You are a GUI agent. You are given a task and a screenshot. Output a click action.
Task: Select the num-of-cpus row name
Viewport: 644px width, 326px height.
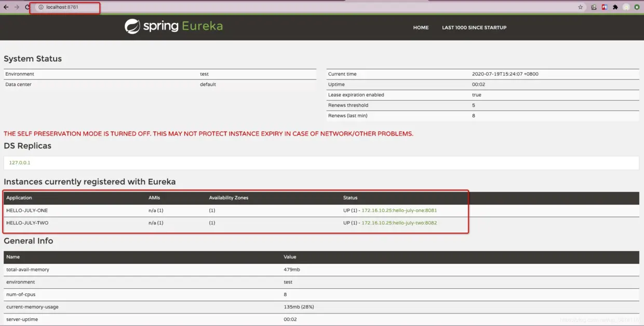pos(21,294)
